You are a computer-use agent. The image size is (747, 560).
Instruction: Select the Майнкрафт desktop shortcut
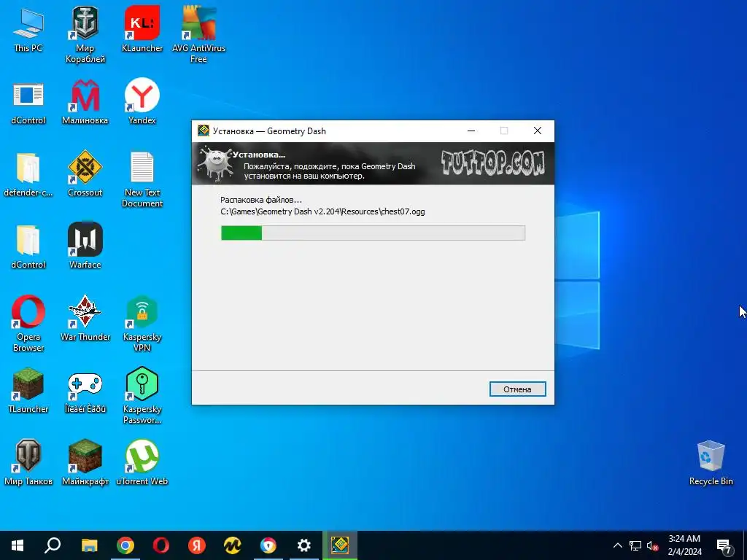tap(85, 463)
